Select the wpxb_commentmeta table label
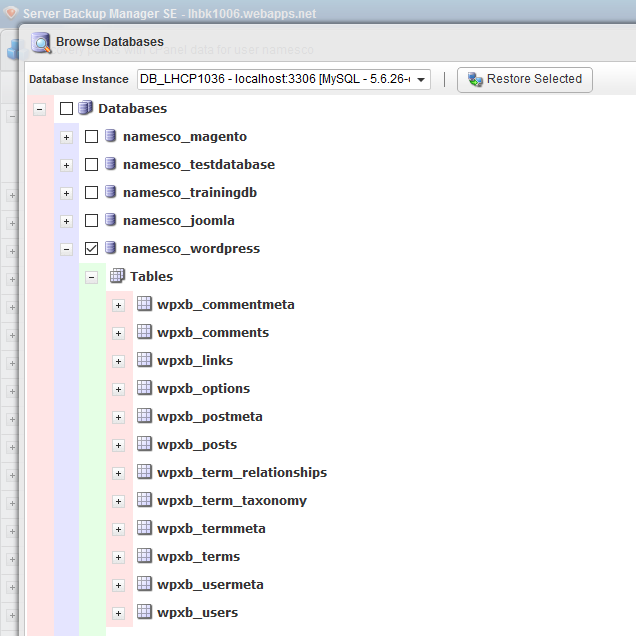The height and width of the screenshot is (636, 636). pos(226,305)
